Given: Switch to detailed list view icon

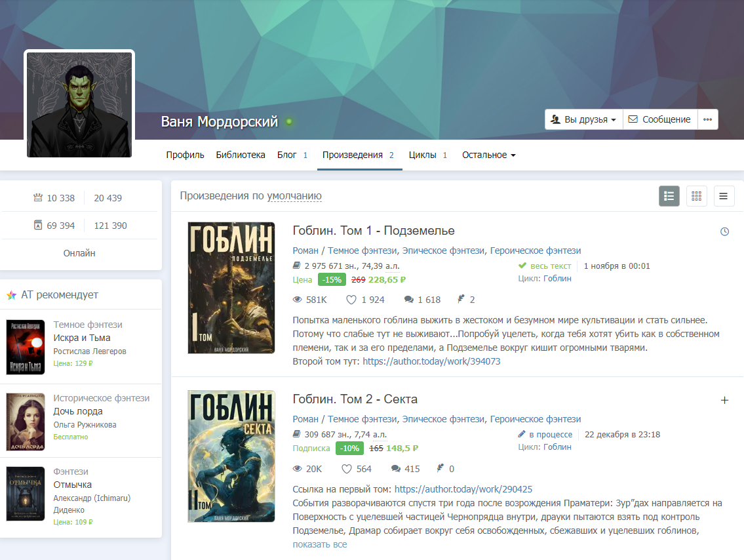Looking at the screenshot, I should pos(669,195).
